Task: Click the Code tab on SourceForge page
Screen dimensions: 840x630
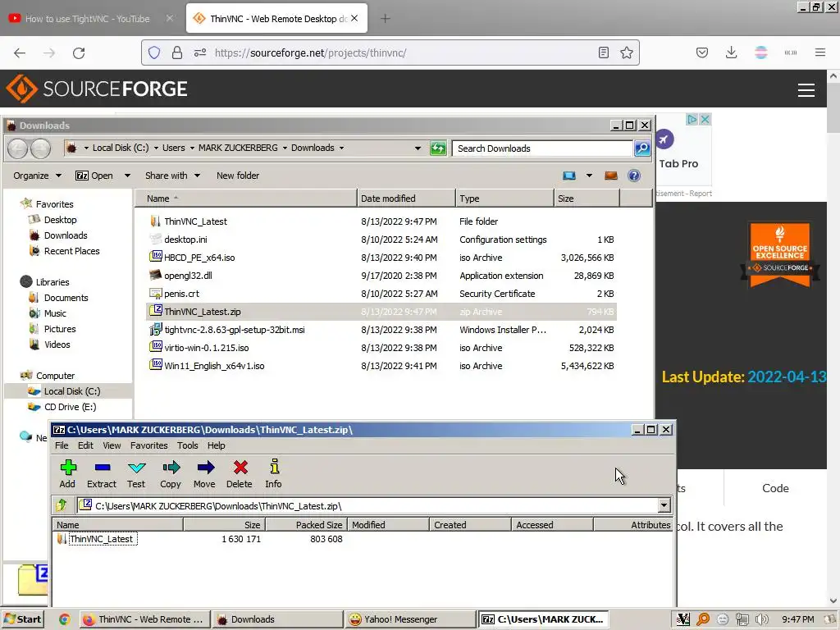Action: pyautogui.click(x=775, y=488)
